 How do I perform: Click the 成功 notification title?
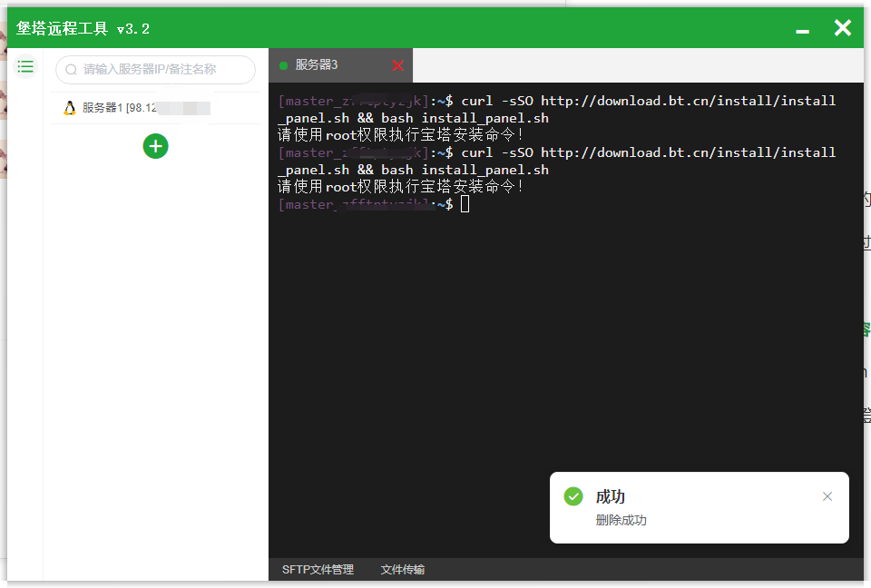(611, 496)
